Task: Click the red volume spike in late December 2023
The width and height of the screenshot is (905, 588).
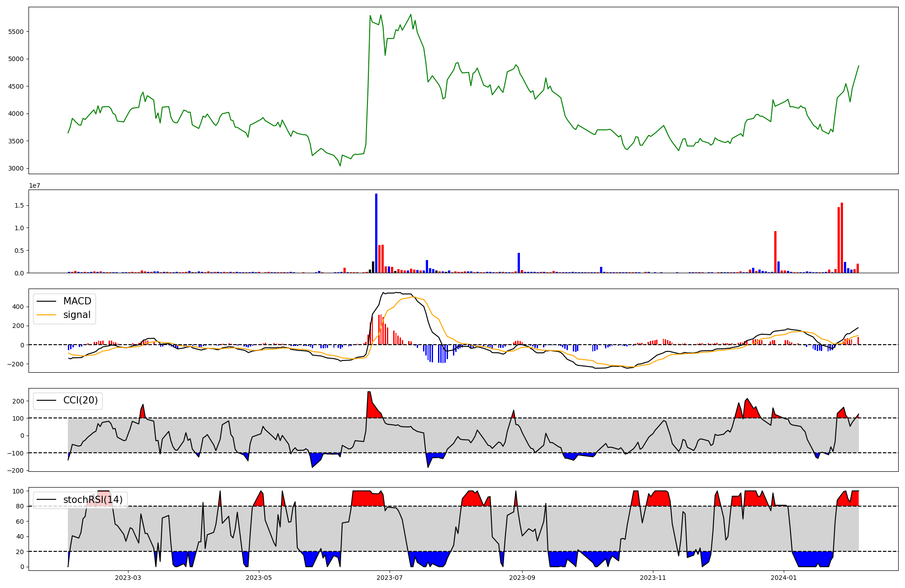Action: (775, 252)
